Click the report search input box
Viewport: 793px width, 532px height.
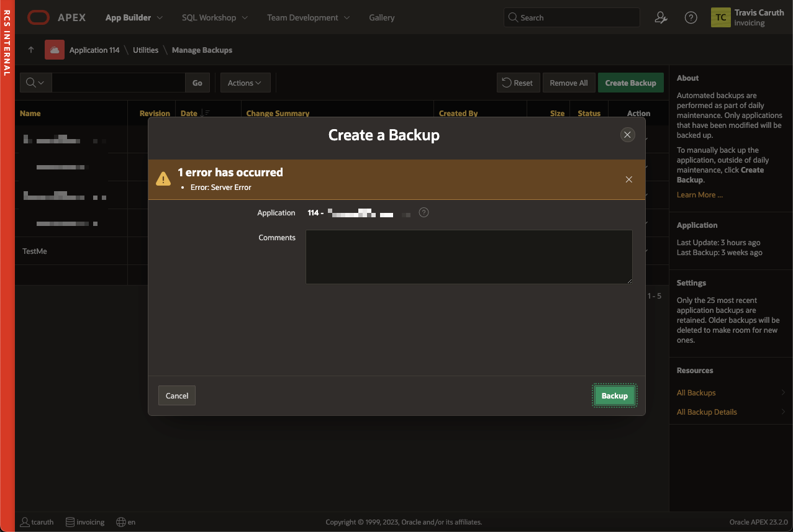[118, 83]
